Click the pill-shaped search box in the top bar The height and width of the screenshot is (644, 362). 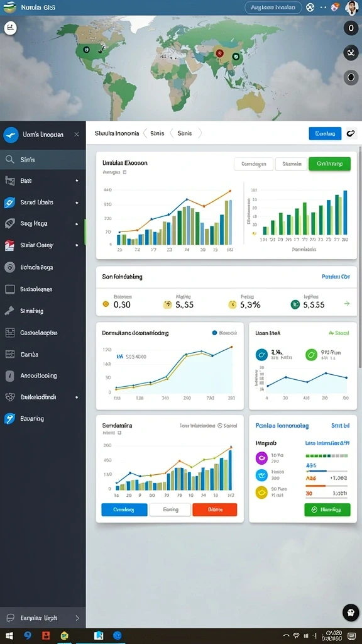tap(273, 8)
